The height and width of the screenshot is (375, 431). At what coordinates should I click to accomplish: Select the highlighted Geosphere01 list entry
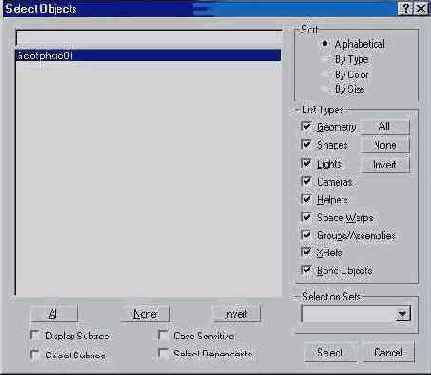click(x=149, y=55)
